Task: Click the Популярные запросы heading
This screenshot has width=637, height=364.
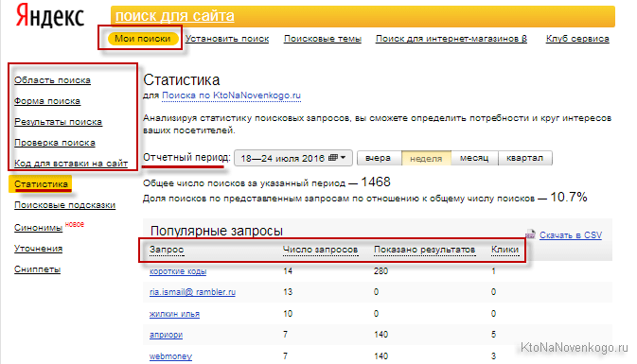Action: (217, 231)
